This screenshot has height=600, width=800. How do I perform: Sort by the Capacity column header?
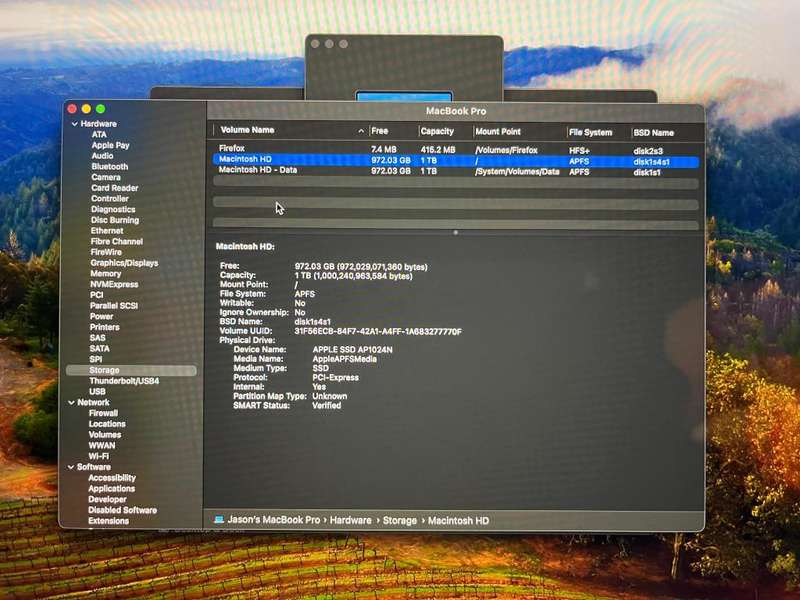(x=437, y=132)
